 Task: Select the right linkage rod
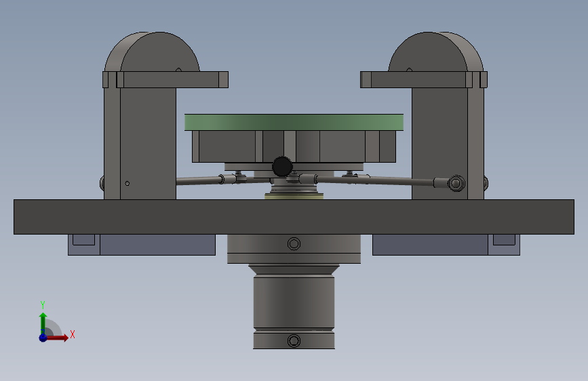[x=375, y=180]
